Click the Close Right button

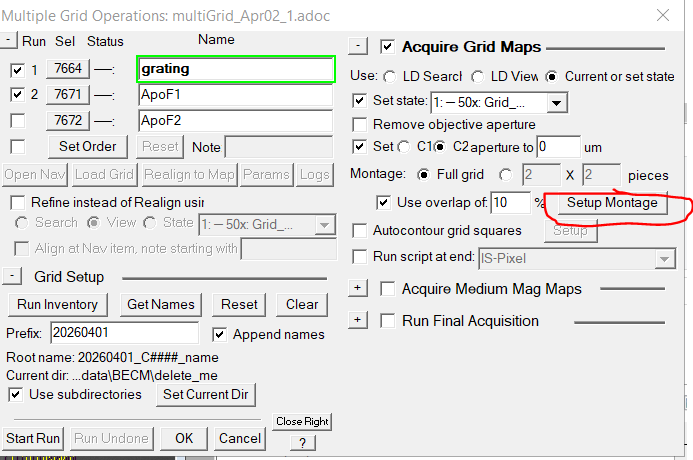tap(302, 422)
